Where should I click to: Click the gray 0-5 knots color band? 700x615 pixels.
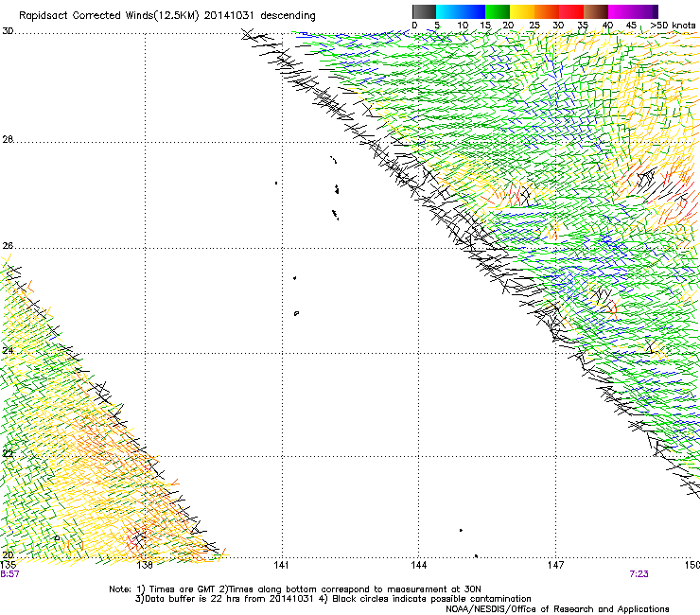click(424, 11)
